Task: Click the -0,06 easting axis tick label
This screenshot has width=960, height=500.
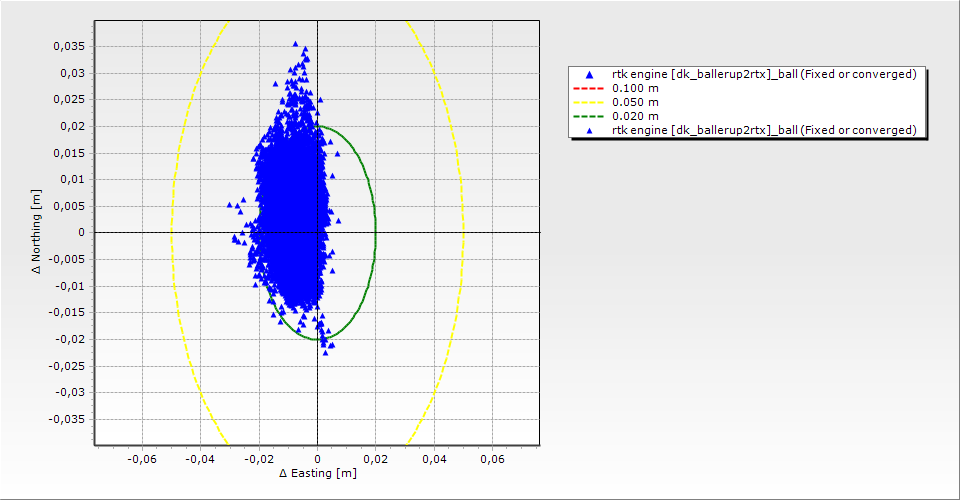Action: [x=141, y=459]
